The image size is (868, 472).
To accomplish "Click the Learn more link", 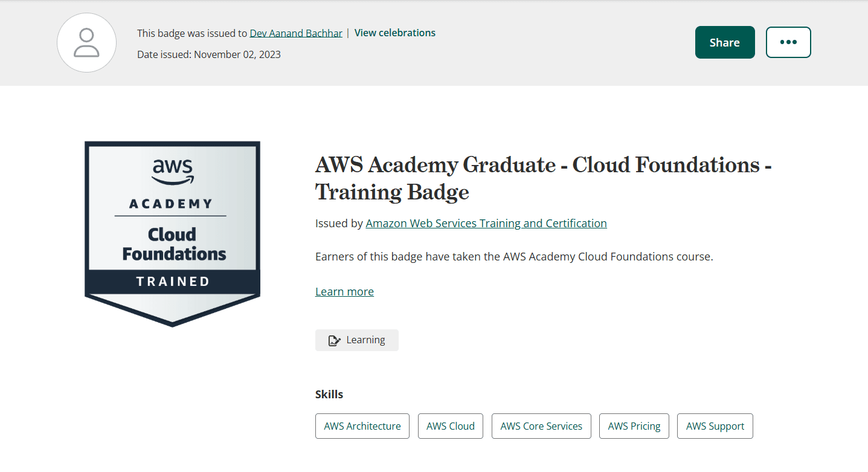I will point(344,291).
